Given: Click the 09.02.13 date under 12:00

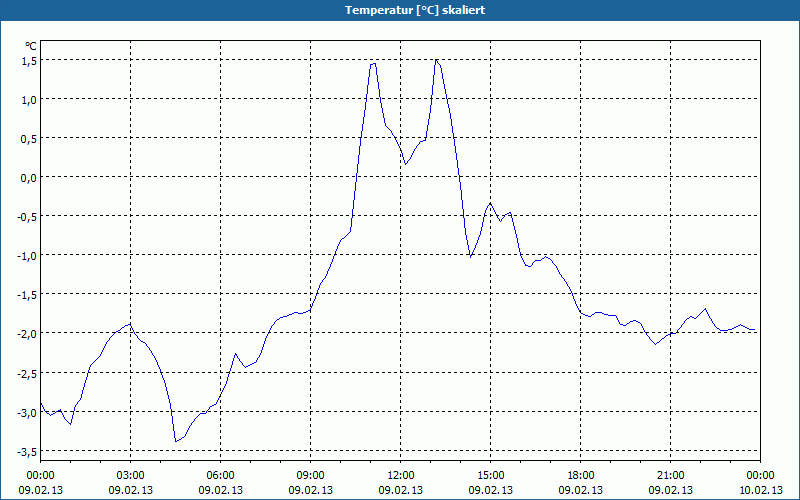Looking at the screenshot, I should 401,490.
